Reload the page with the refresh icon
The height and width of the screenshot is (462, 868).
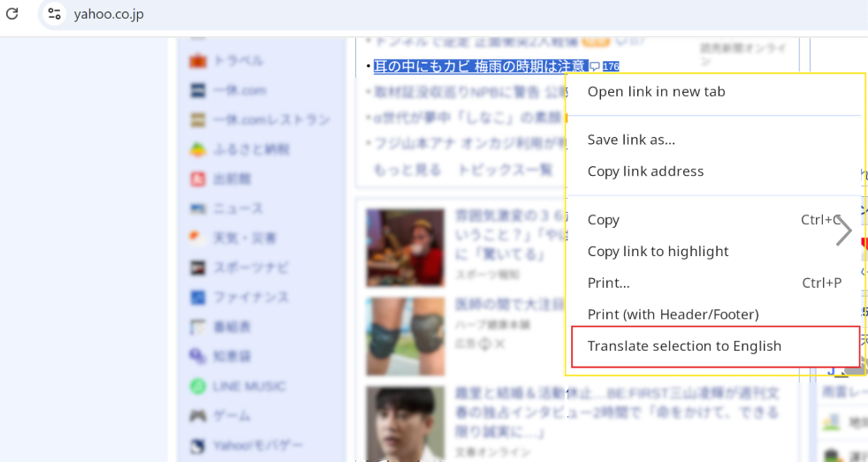point(12,13)
